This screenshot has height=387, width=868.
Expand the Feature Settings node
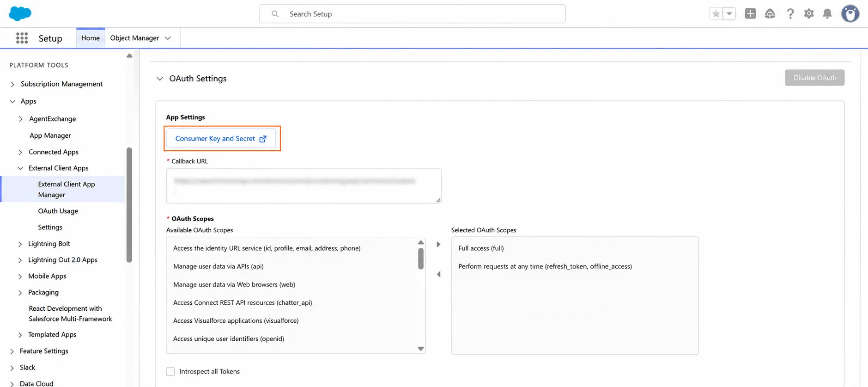(12, 351)
